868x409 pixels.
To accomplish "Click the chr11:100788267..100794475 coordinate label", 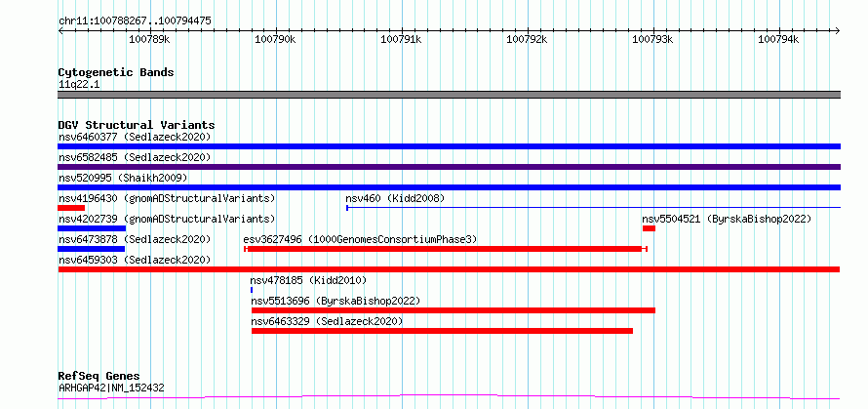I will point(135,21).
